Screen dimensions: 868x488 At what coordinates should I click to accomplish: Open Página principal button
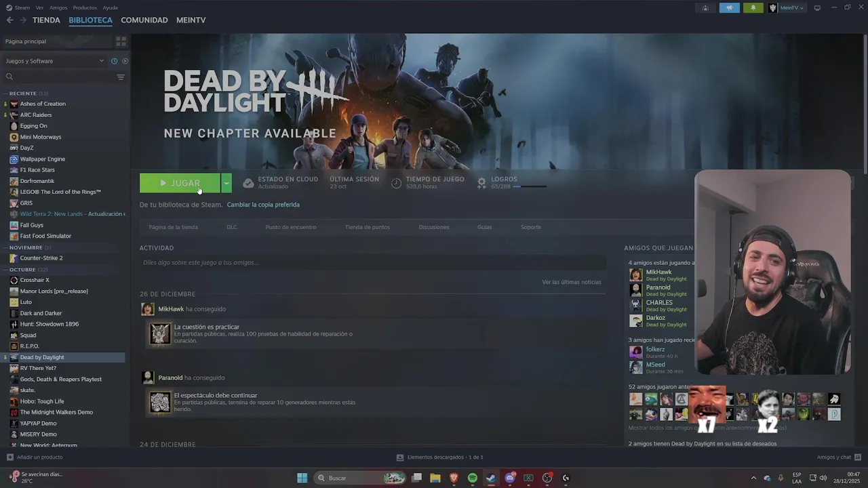(56, 41)
